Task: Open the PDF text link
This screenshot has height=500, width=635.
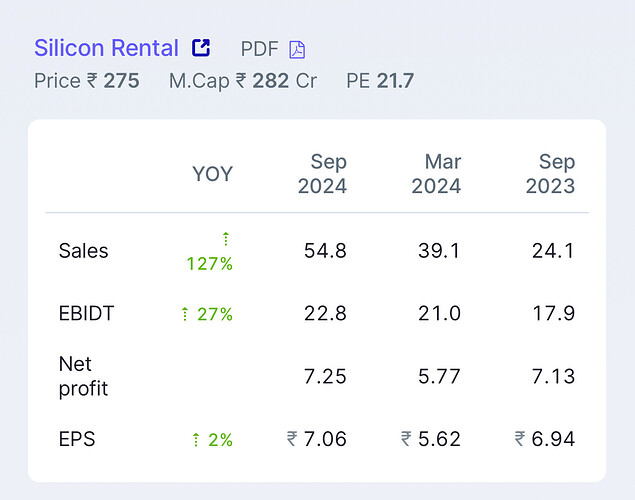Action: tap(260, 49)
